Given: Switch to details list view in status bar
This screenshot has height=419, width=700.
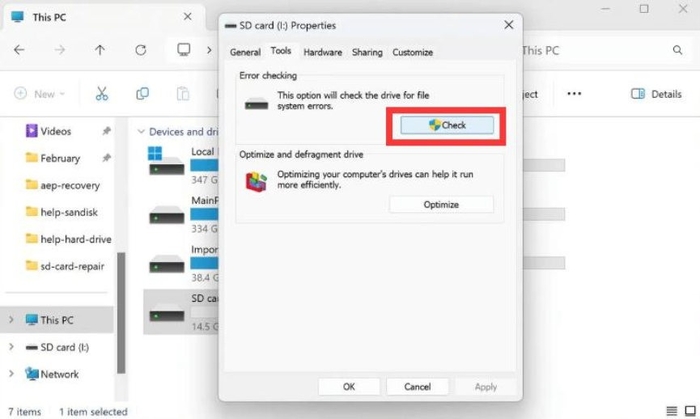Looking at the screenshot, I should (671, 411).
